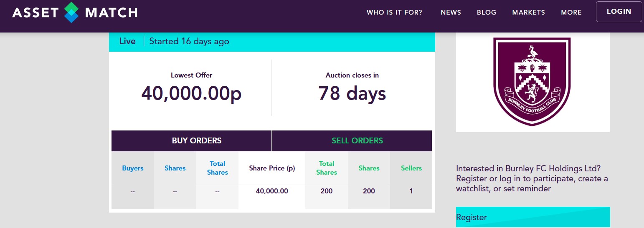
Task: Go to the NEWS page
Action: [x=451, y=13]
